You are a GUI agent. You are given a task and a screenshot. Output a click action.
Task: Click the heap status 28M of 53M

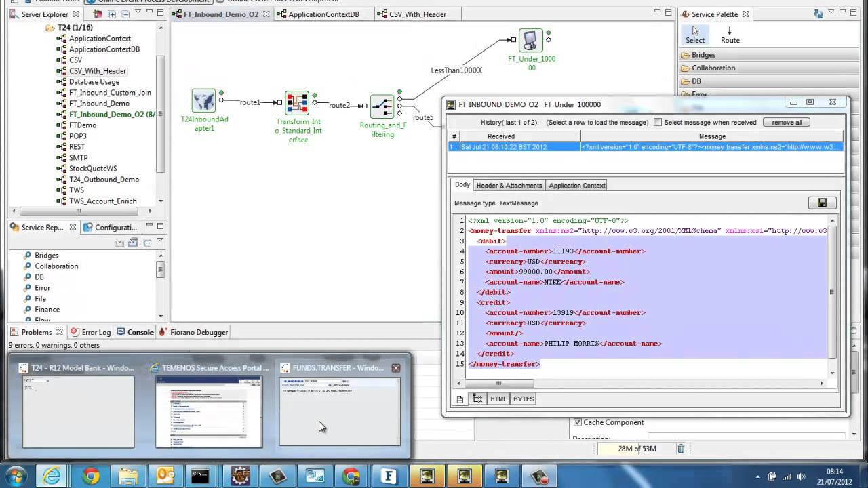coord(637,449)
